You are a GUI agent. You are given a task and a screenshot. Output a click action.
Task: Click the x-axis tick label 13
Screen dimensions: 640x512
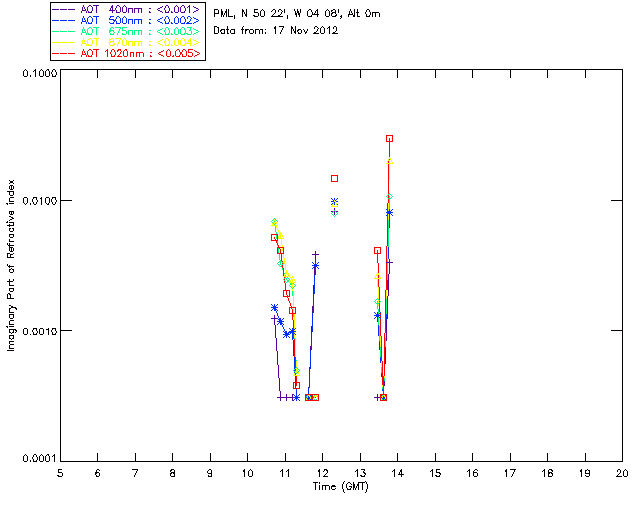(360, 473)
